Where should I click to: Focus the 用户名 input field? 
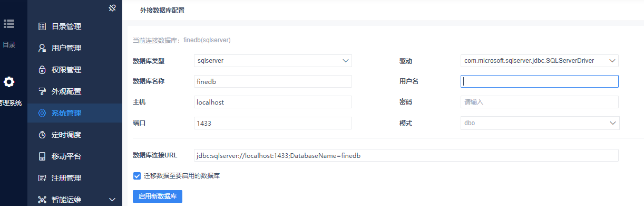click(x=540, y=81)
